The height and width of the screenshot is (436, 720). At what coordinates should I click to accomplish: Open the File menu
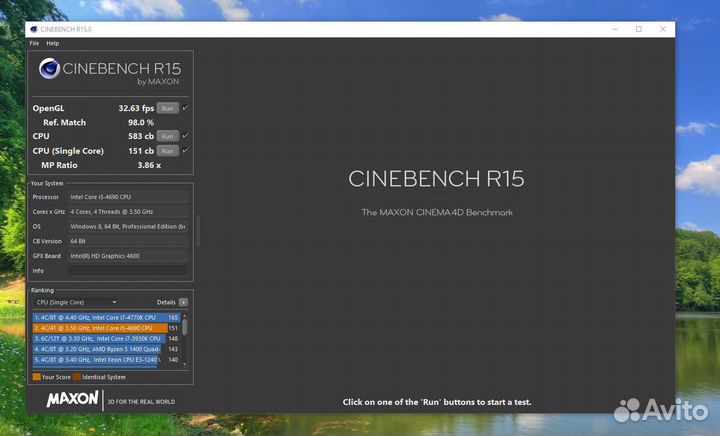click(34, 43)
